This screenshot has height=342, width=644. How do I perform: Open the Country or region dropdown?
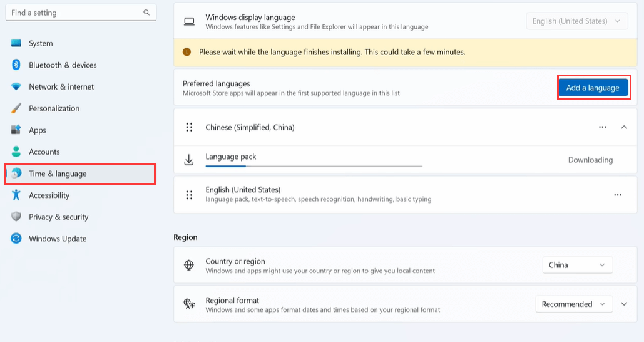pos(577,265)
